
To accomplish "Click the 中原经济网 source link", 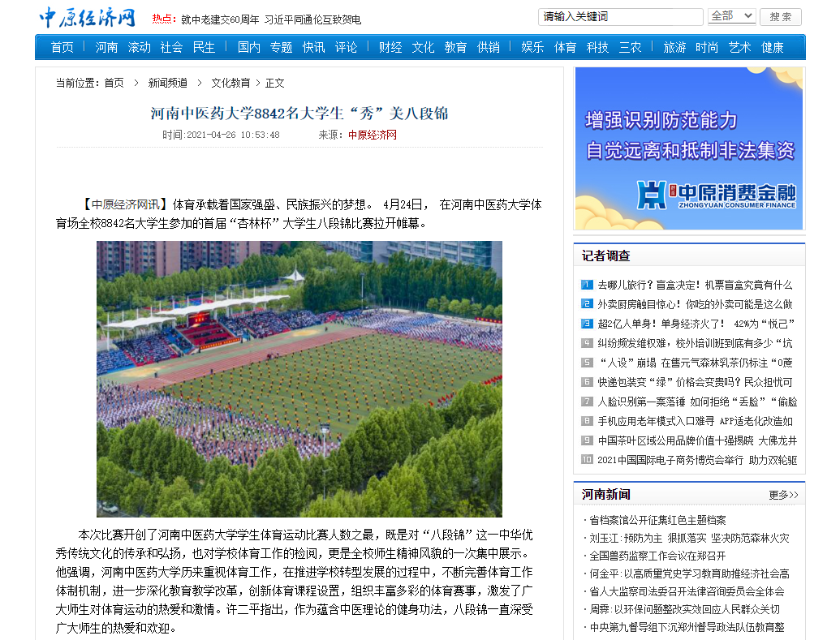I will tap(373, 135).
